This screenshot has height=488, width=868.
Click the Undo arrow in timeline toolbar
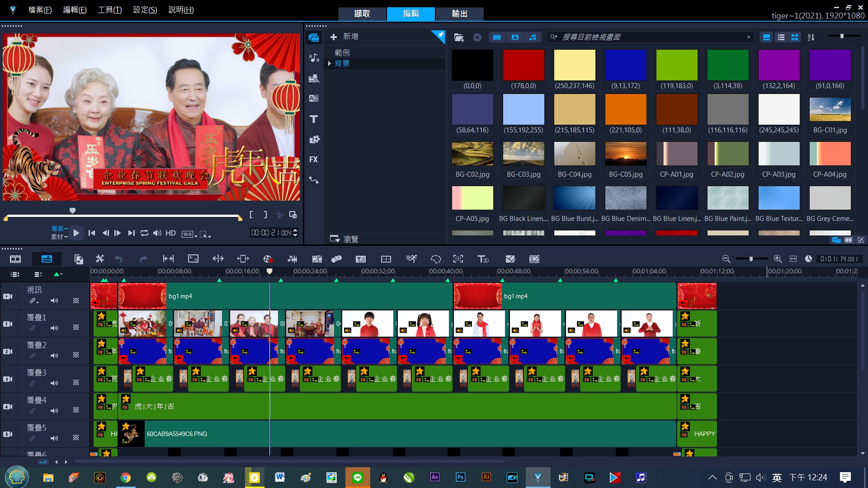point(119,259)
